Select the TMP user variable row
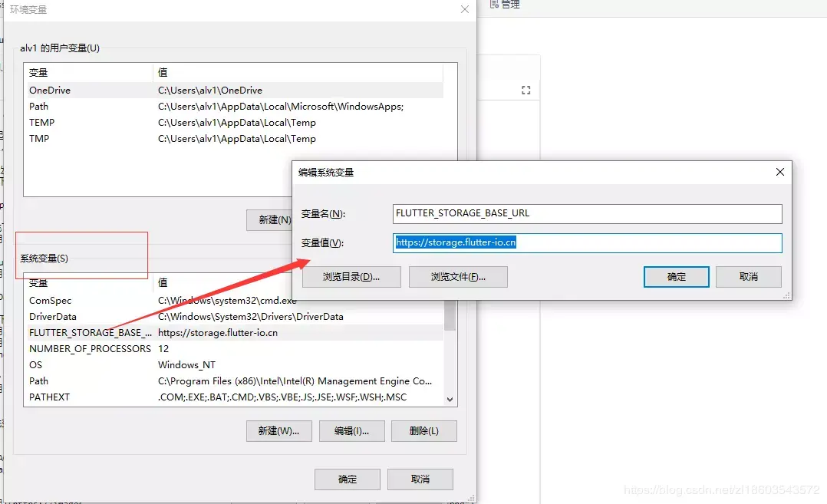Screen dimensions: 827x504 point(236,139)
